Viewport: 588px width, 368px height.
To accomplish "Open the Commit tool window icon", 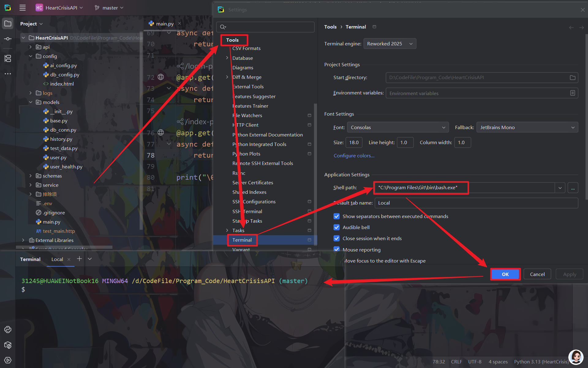I will tap(8, 39).
